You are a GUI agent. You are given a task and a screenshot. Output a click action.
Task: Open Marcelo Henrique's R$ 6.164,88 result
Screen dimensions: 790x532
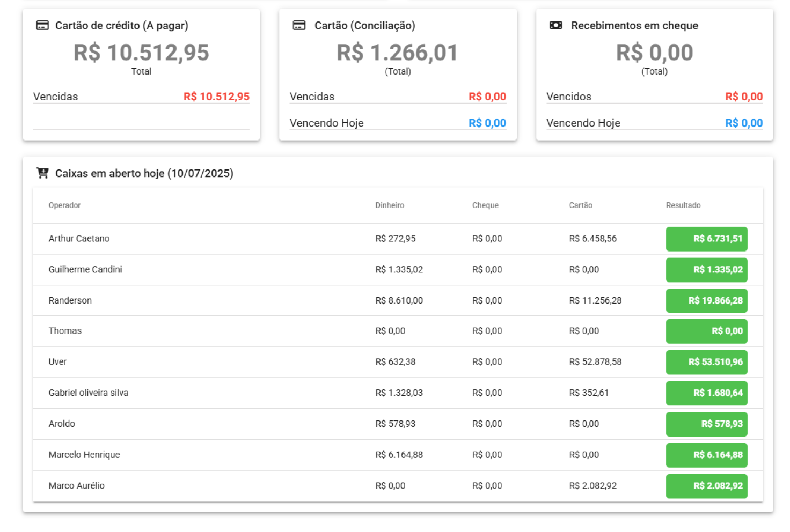point(706,455)
